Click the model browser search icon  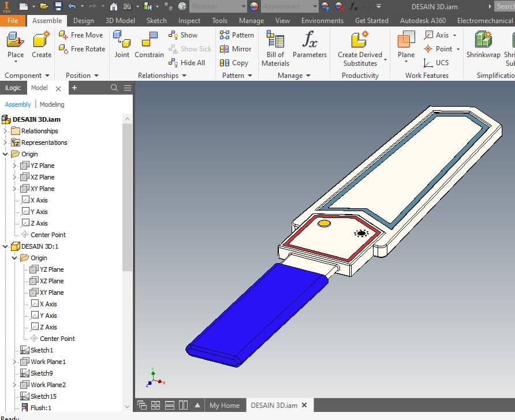[x=114, y=88]
